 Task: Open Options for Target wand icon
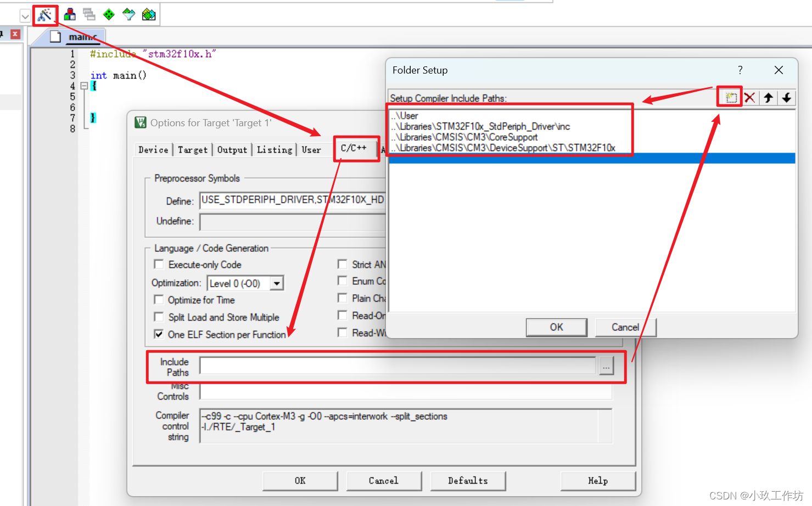point(45,15)
